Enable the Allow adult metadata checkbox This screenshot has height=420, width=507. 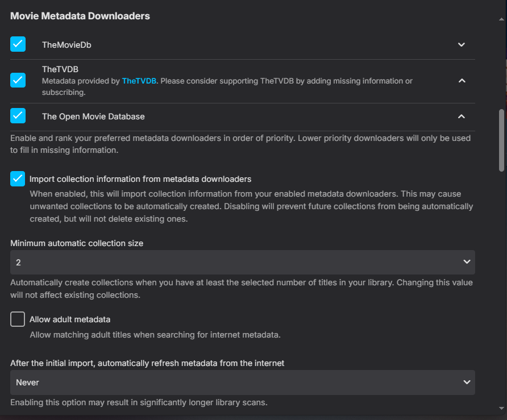18,319
